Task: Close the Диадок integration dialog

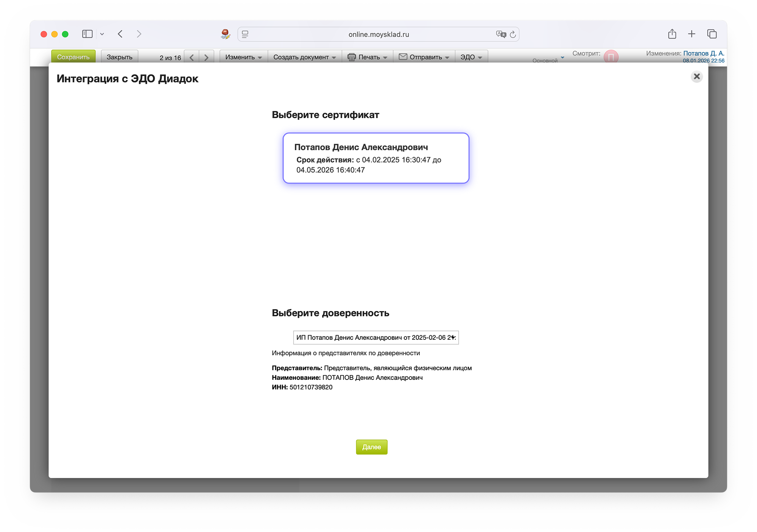Action: [x=696, y=77]
